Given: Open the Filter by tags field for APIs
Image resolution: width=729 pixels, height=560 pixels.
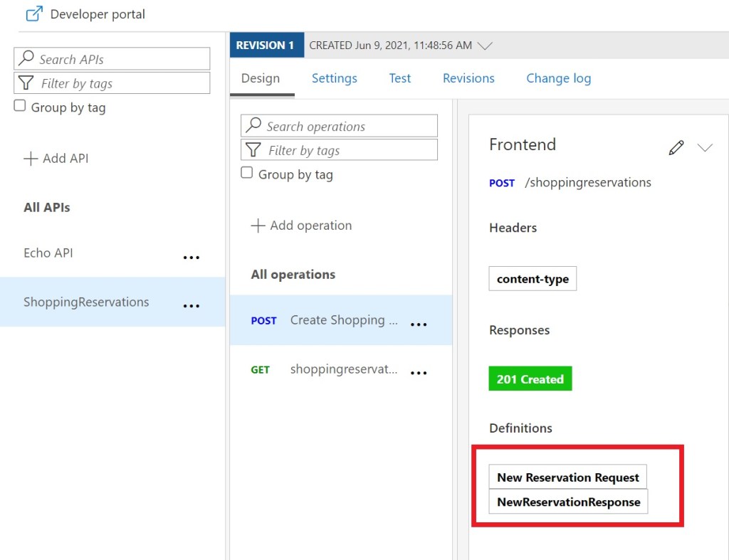Looking at the screenshot, I should click(112, 83).
